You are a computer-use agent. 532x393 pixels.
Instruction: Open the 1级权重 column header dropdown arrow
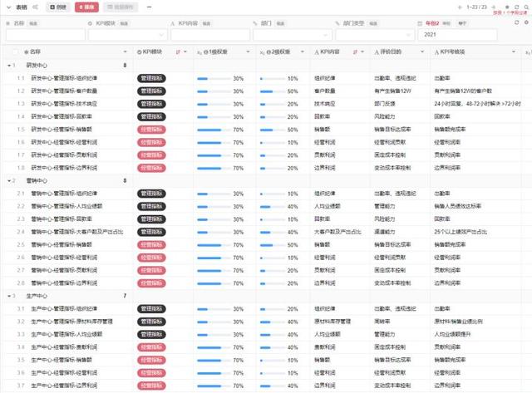pos(248,52)
